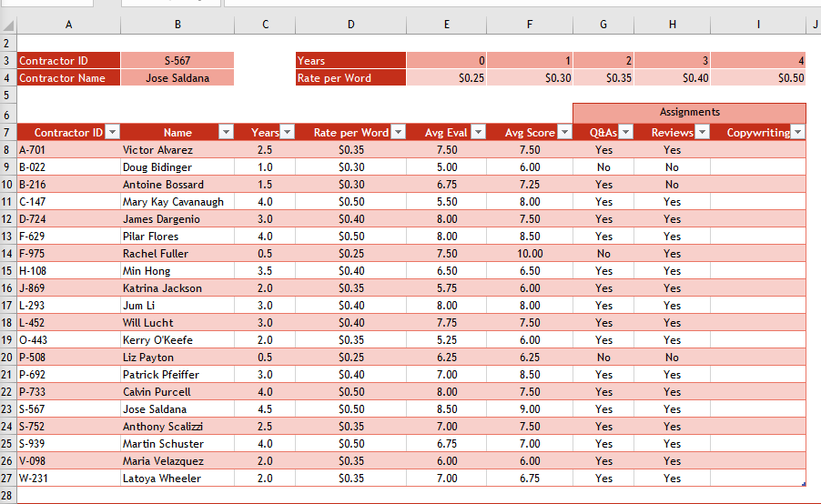Select row 8 header

(8, 150)
